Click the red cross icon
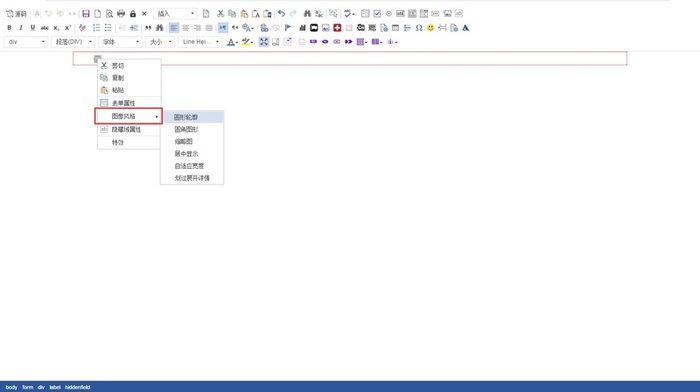 (x=337, y=28)
